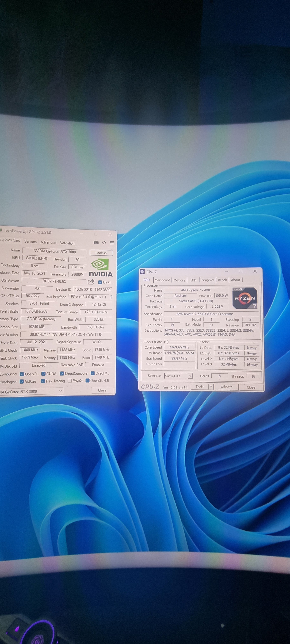The image size is (290, 644).
Task: Click the Package Socket AM5 (LGA1718) field
Action: point(196,301)
